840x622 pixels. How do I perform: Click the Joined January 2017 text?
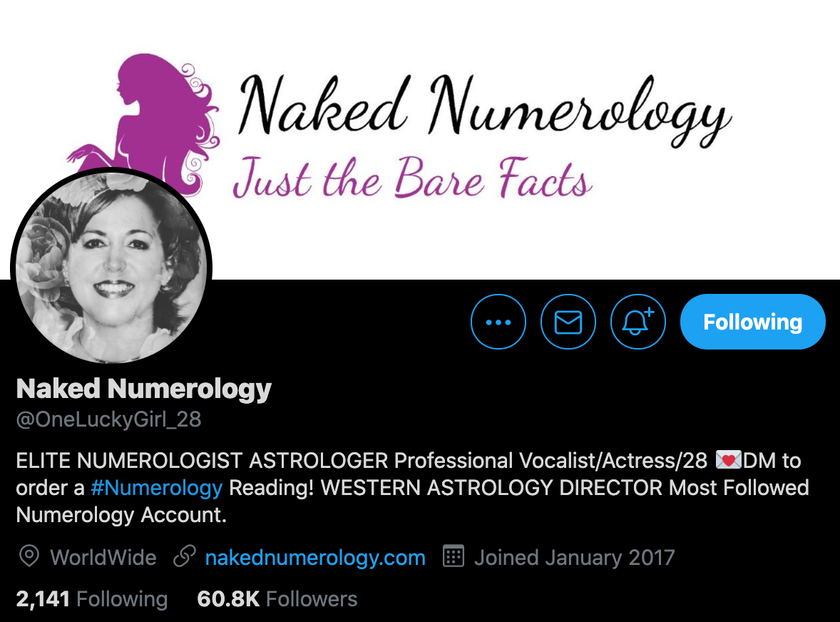(574, 558)
